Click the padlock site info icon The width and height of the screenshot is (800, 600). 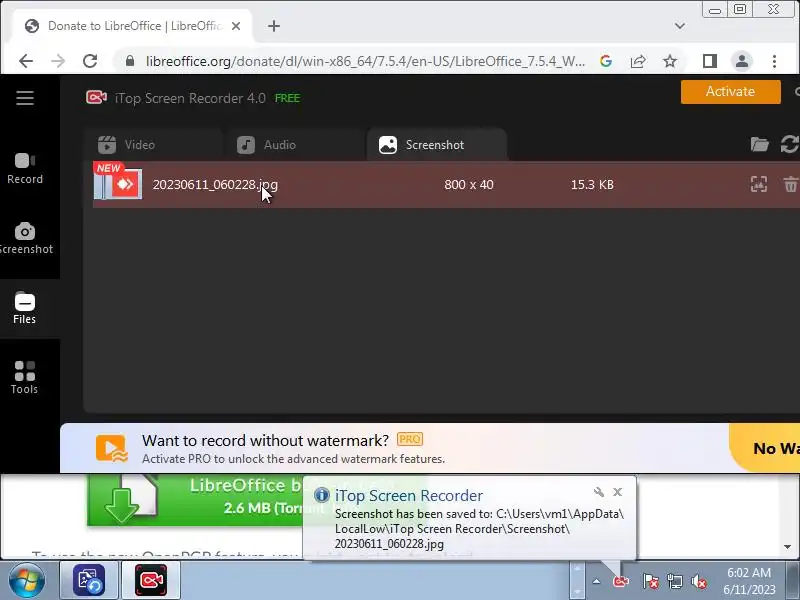130,61
